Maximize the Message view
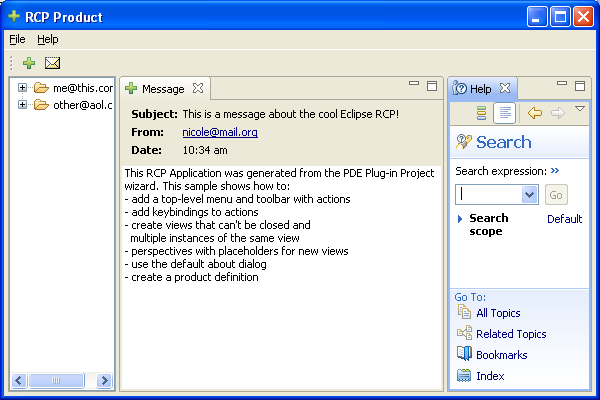This screenshot has width=600, height=400. click(432, 86)
